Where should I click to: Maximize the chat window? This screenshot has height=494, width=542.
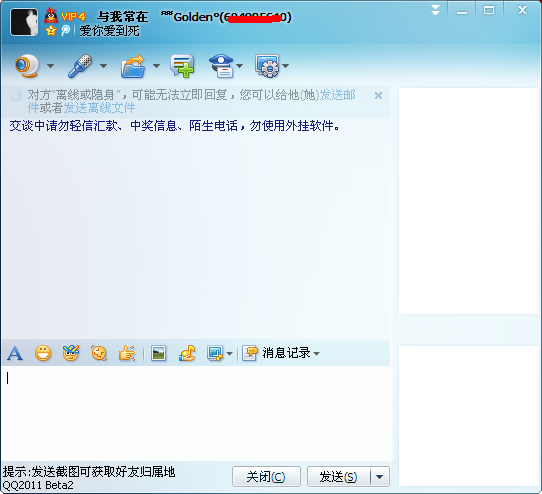coord(489,10)
